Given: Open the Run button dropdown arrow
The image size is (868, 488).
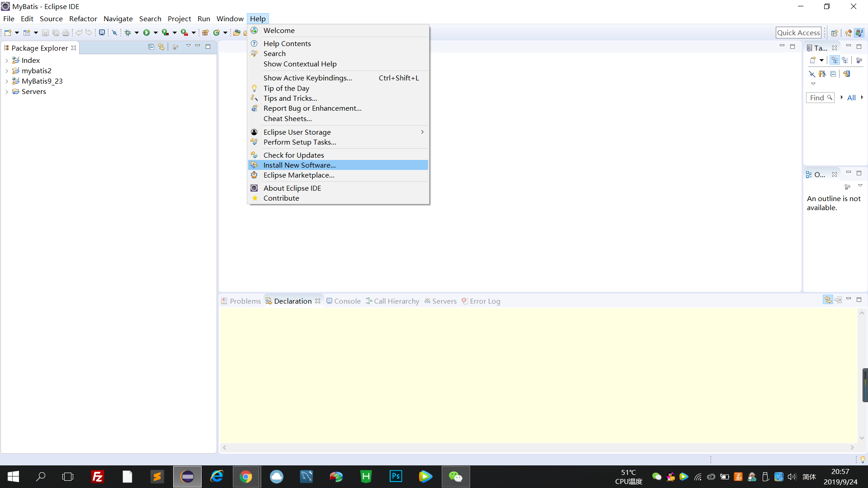Looking at the screenshot, I should 156,33.
